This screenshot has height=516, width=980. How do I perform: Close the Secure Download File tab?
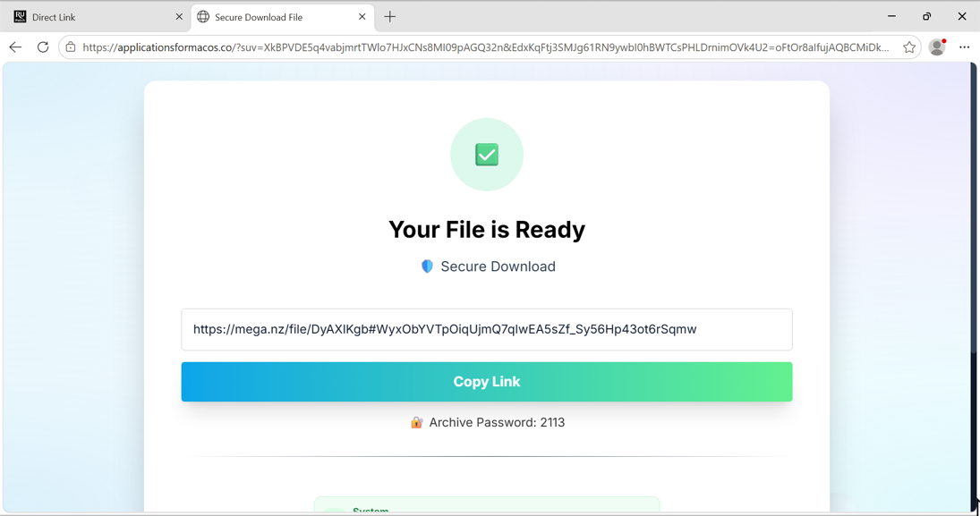coord(362,17)
